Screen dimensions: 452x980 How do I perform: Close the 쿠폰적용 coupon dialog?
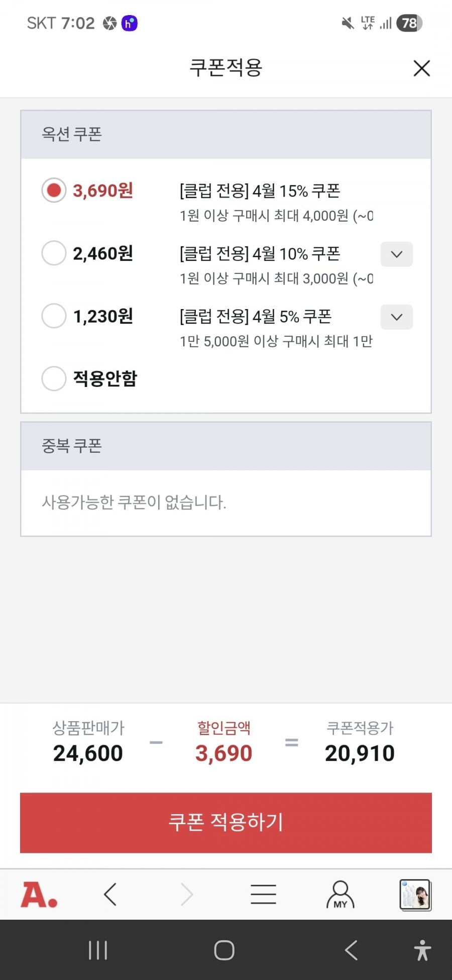point(421,68)
